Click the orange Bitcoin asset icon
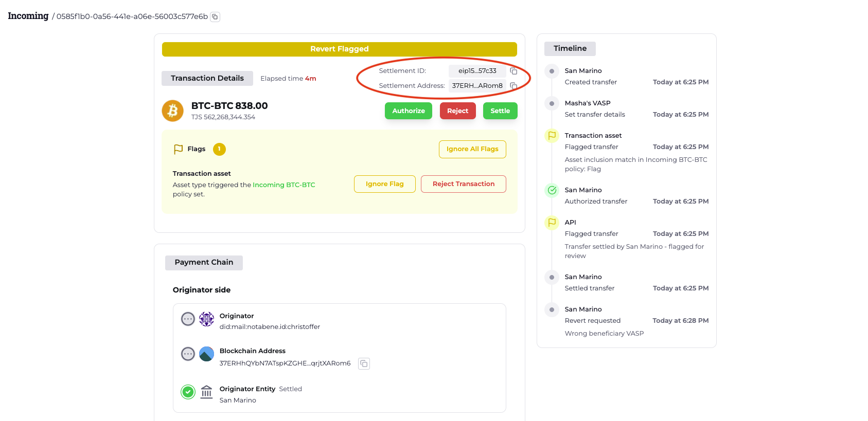 tap(173, 111)
